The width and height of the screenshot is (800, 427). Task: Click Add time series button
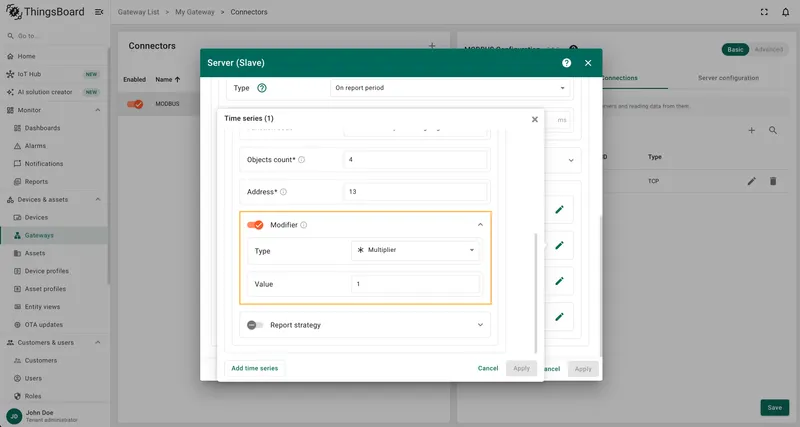point(255,368)
